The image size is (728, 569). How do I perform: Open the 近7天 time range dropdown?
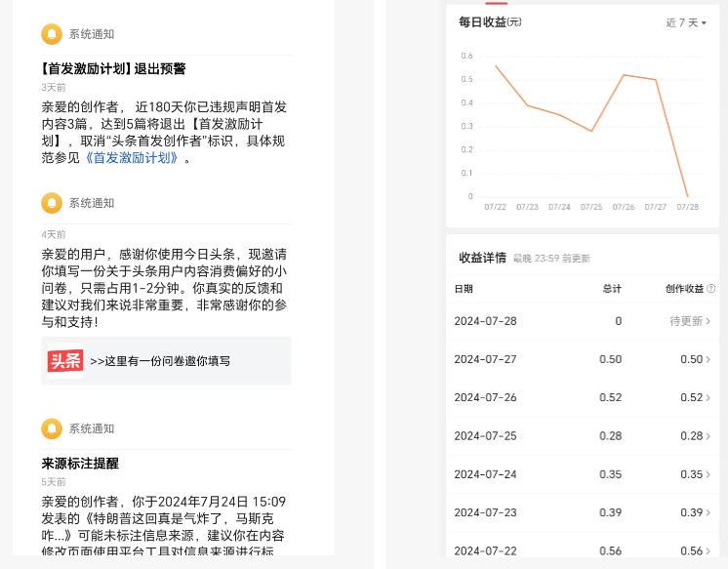click(x=686, y=22)
